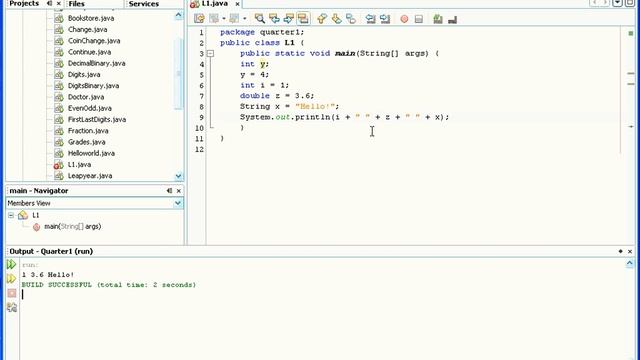
Task: Select Doctor.java in the Projects tree
Action: 86,97
